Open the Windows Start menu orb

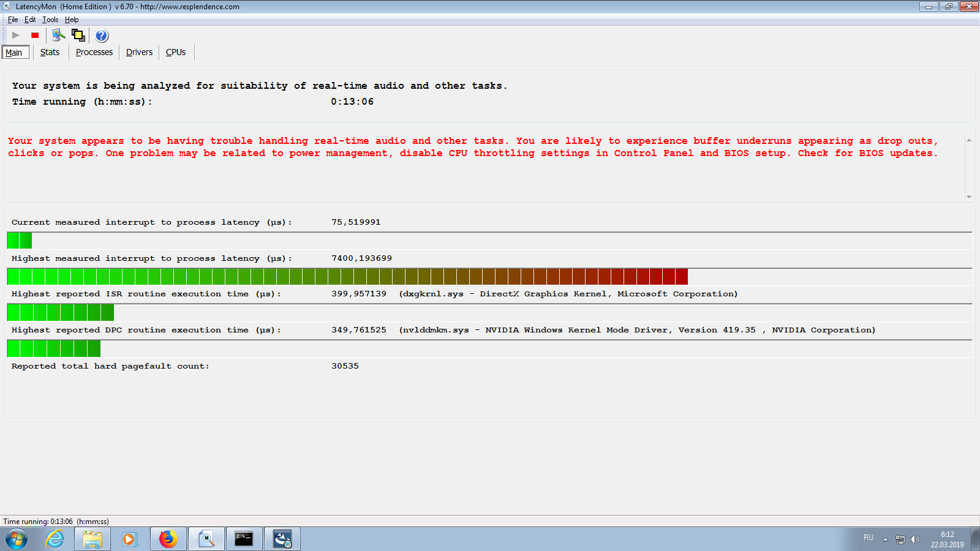[x=17, y=539]
